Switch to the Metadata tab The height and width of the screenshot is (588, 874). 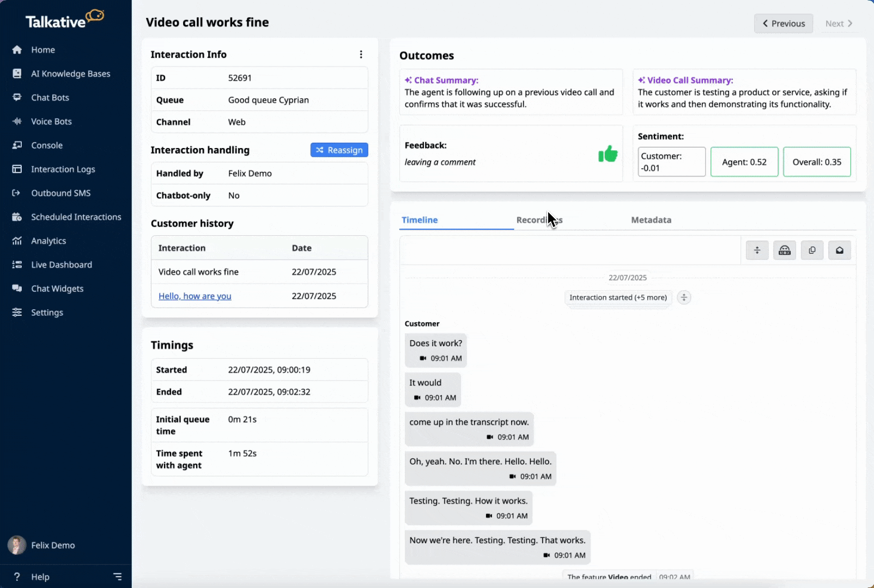click(x=651, y=220)
